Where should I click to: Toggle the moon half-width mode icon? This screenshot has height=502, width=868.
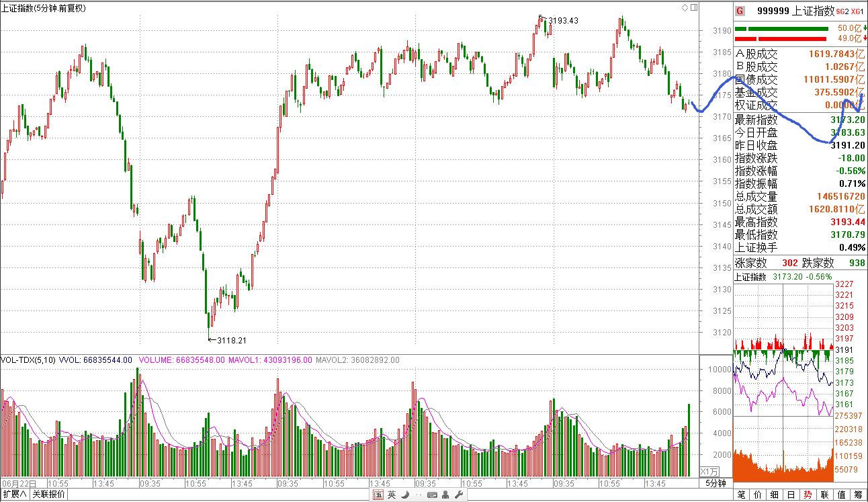(405, 495)
